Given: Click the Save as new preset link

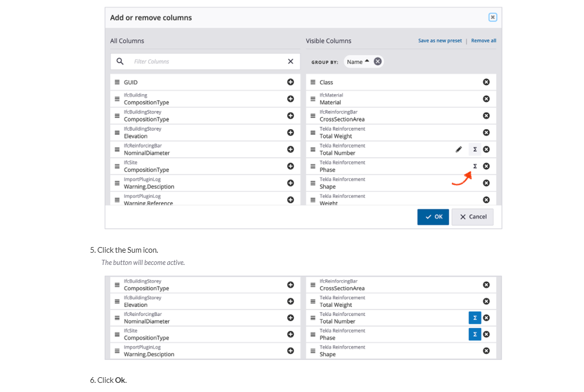Looking at the screenshot, I should pos(439,40).
